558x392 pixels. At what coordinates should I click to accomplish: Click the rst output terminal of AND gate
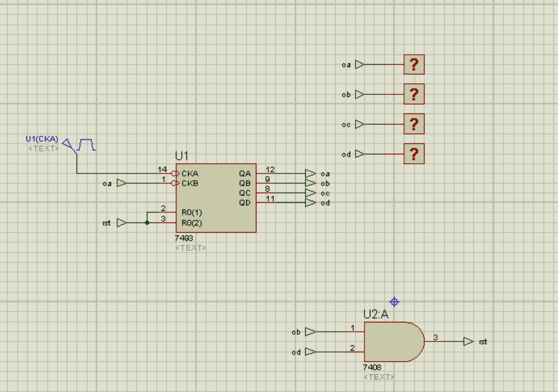click(468, 342)
